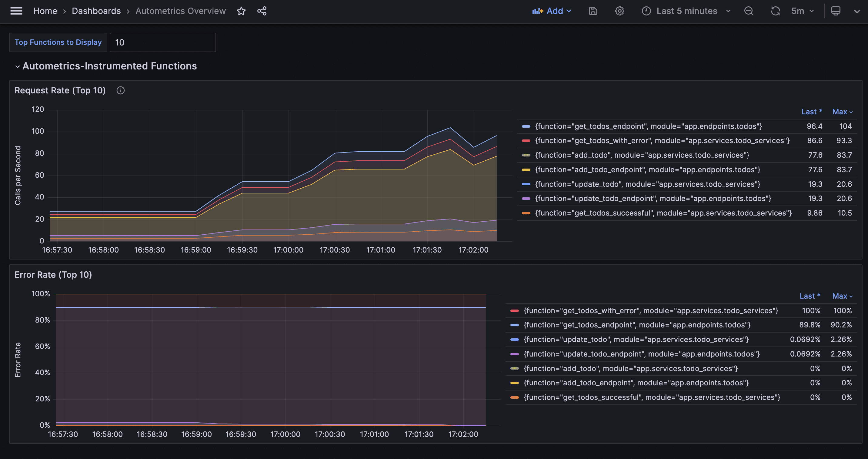This screenshot has width=868, height=459.
Task: Toggle get_todos_endpoint series in Error Rate legend
Action: tap(637, 325)
